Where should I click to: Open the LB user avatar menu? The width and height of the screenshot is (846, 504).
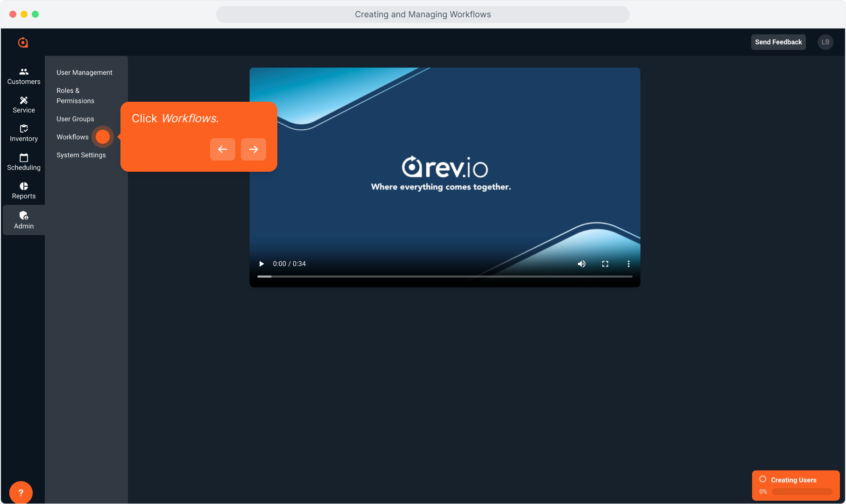pyautogui.click(x=825, y=42)
